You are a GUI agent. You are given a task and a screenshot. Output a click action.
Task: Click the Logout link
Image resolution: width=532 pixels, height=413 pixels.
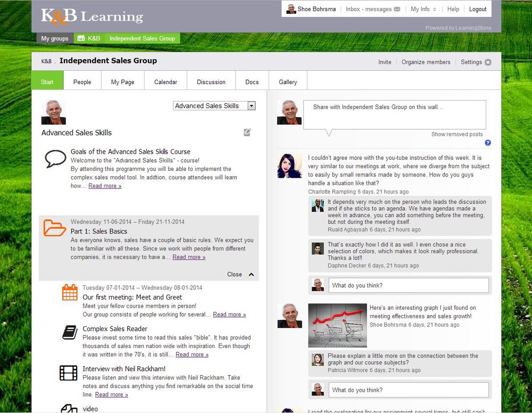coord(478,9)
